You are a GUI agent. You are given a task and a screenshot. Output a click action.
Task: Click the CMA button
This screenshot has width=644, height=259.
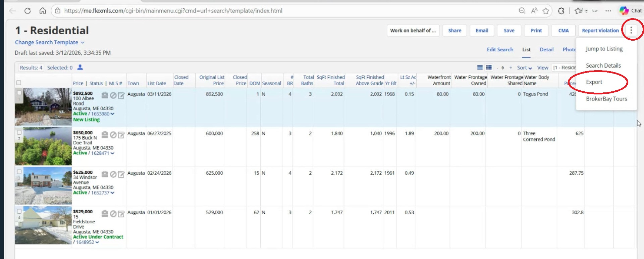point(563,30)
